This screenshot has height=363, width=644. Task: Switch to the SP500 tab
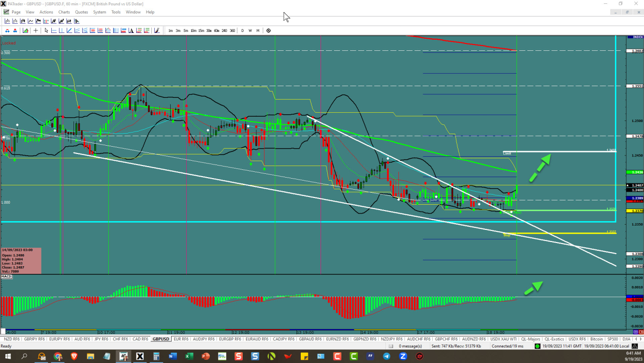613,339
